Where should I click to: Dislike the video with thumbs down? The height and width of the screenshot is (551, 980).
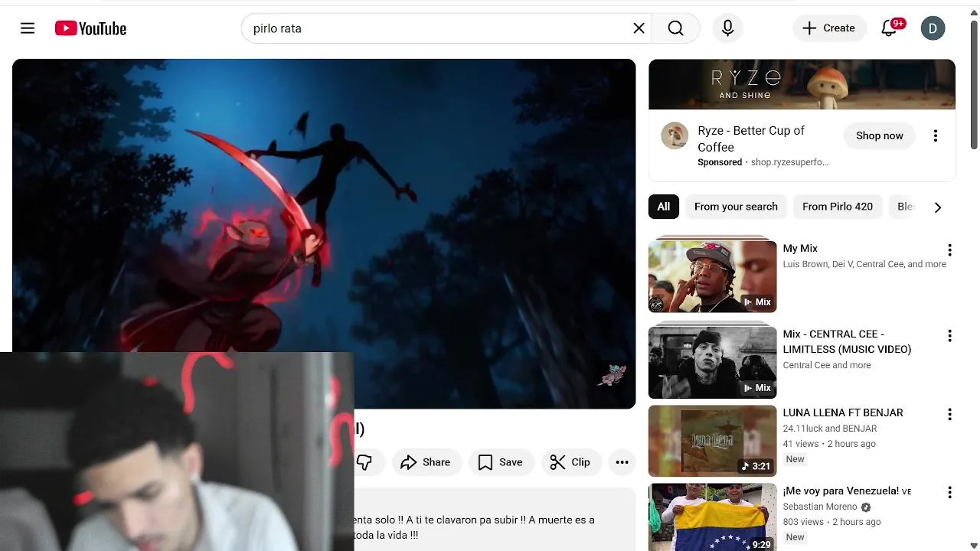tap(364, 462)
